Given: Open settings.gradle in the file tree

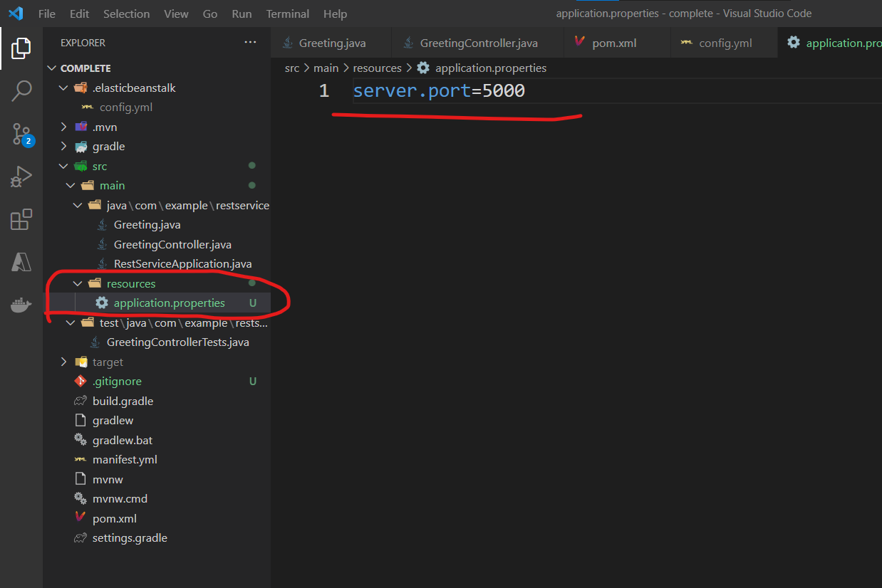Looking at the screenshot, I should pos(130,538).
